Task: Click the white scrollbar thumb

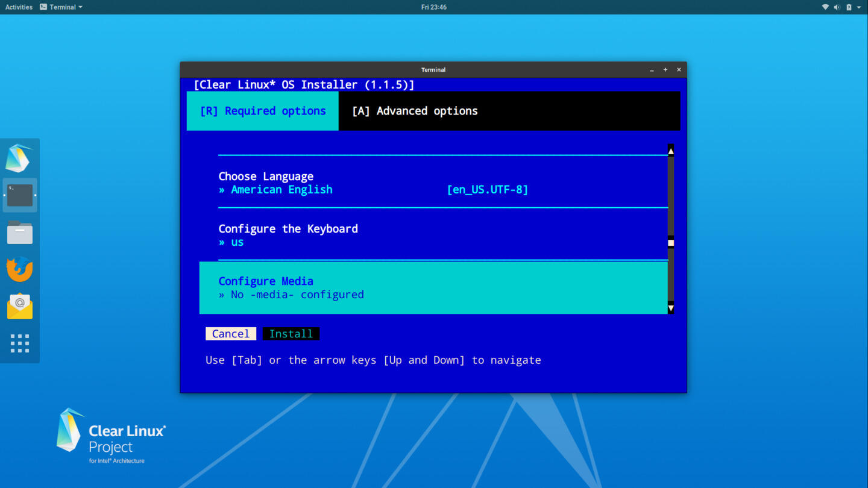Action: pos(671,243)
